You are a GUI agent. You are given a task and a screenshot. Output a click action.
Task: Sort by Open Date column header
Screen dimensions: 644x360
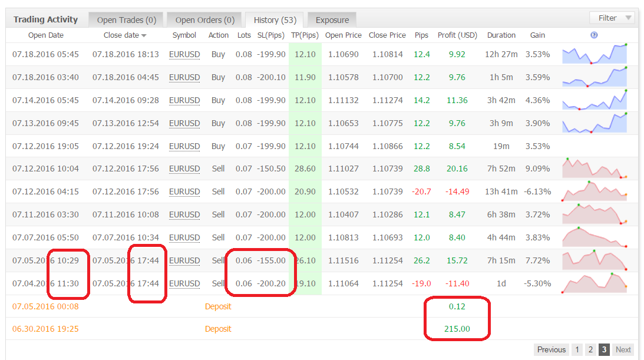point(45,35)
